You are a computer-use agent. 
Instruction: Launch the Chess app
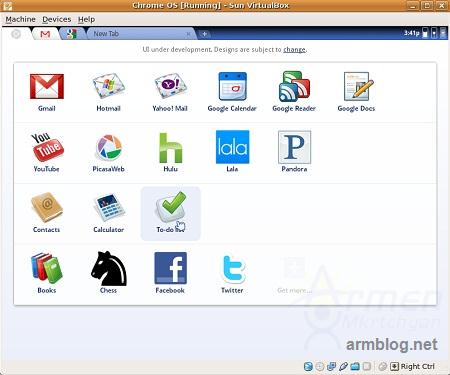[109, 268]
